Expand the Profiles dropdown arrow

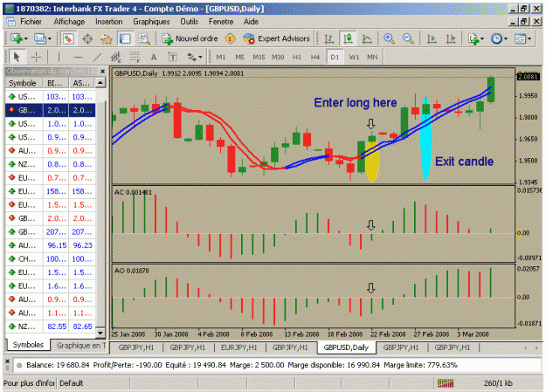pyautogui.click(x=50, y=38)
